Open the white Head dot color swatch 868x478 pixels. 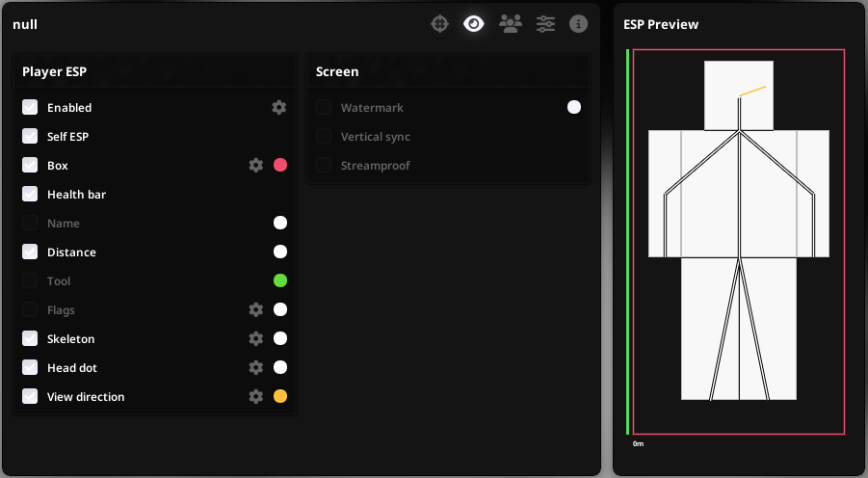point(280,367)
